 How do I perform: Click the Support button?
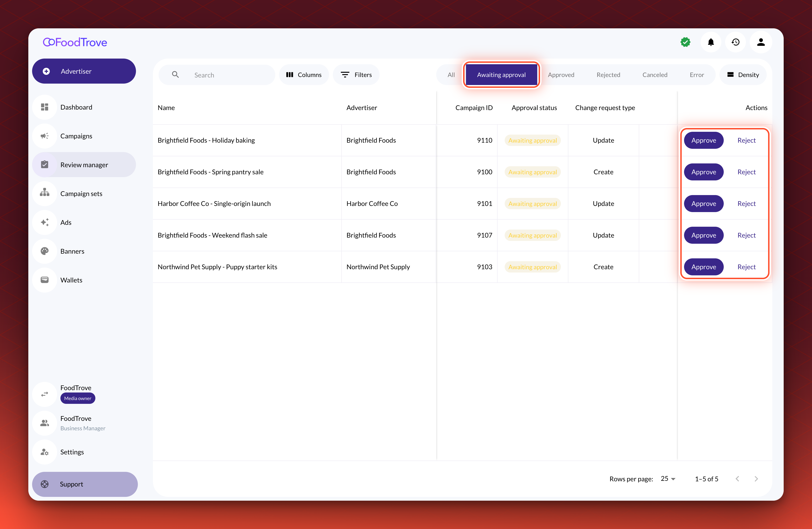point(85,484)
